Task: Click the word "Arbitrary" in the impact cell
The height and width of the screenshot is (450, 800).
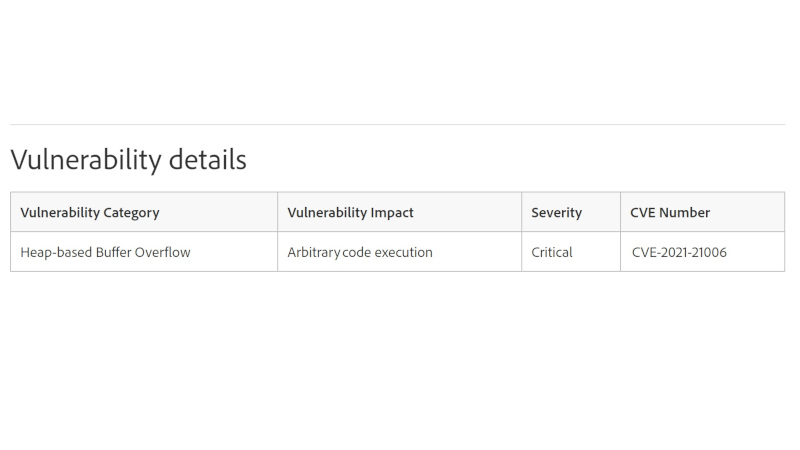Action: [x=314, y=253]
